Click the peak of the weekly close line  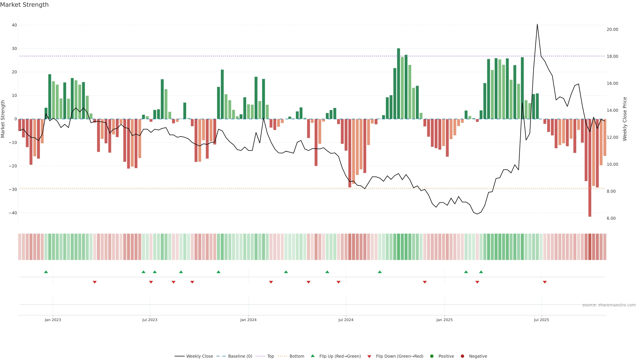[x=537, y=24]
